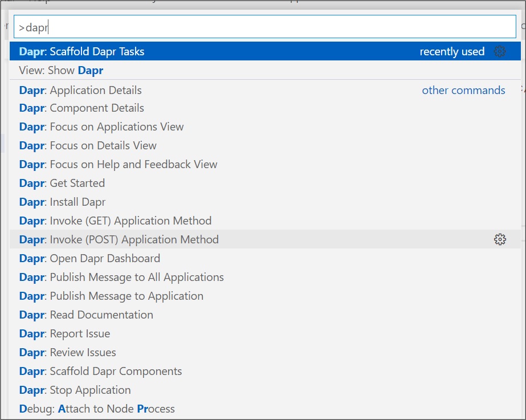The width and height of the screenshot is (526, 420).
Task: Click gear icon beside Scaffold Dapr Tasks
Action: (x=500, y=51)
